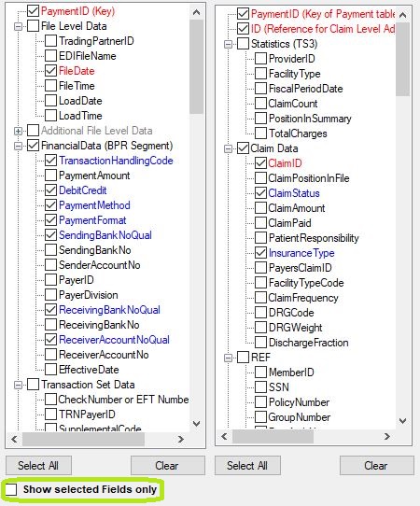Uncheck the InsuranceType checkbox
This screenshot has height=506, width=420.
click(260, 253)
